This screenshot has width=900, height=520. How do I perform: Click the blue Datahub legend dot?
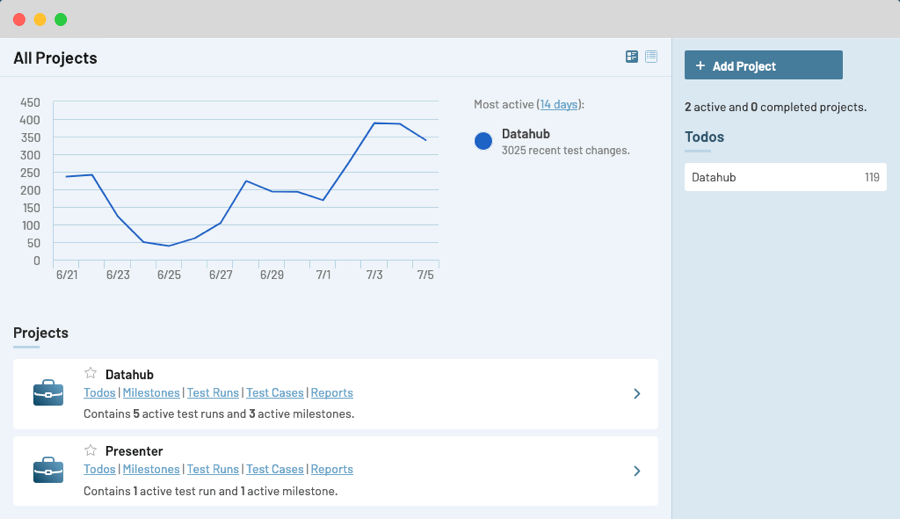[483, 141]
